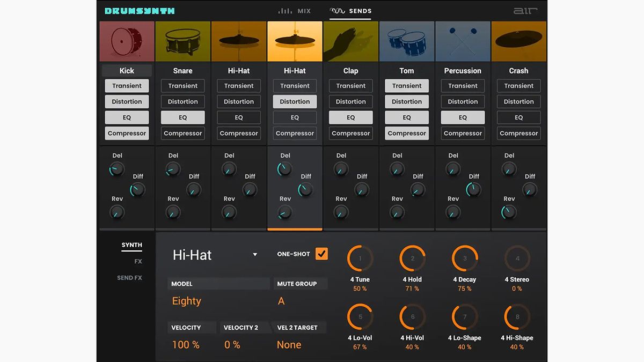Click the first Hi-Hat cymbal icon
This screenshot has height=362, width=644.
pyautogui.click(x=238, y=41)
